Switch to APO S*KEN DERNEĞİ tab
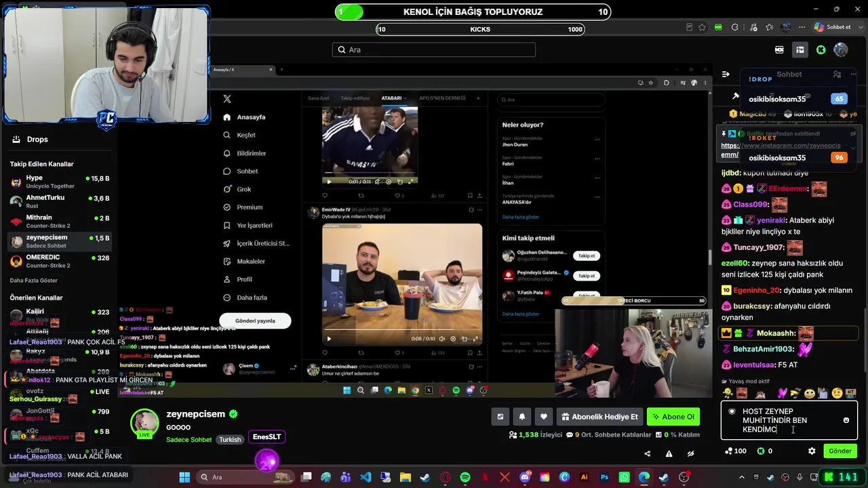This screenshot has width=868, height=488. point(442,98)
